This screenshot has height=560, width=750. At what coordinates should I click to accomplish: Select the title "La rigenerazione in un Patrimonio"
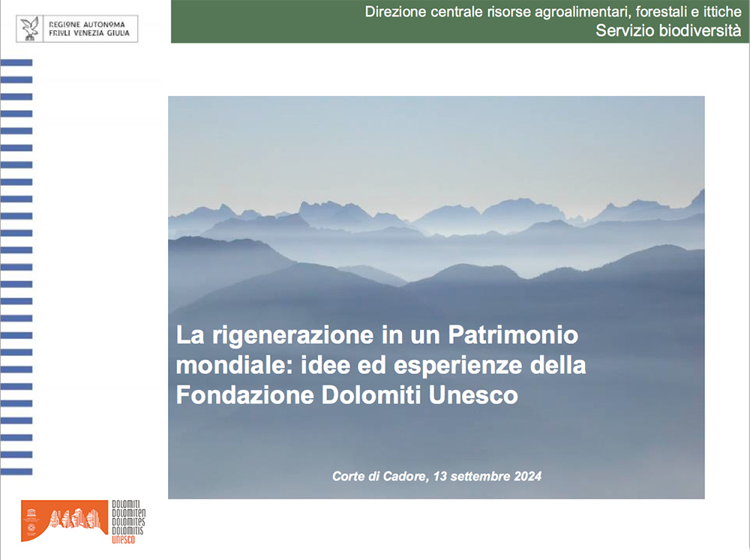click(x=377, y=335)
